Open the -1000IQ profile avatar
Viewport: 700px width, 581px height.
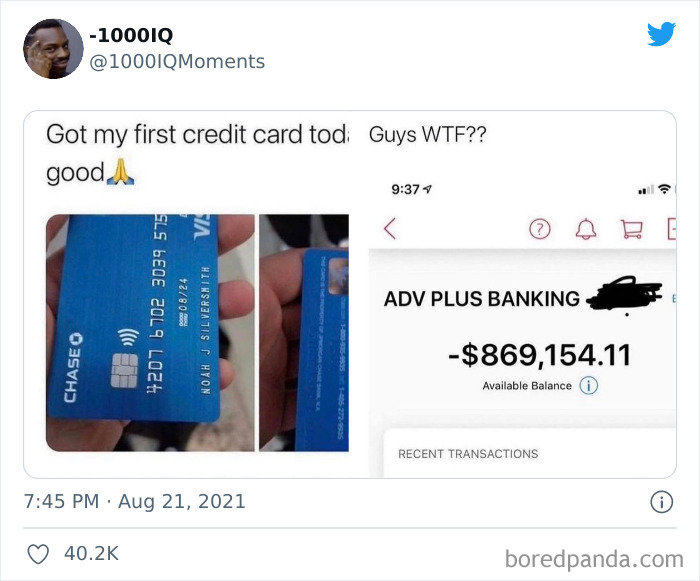pyautogui.click(x=53, y=49)
